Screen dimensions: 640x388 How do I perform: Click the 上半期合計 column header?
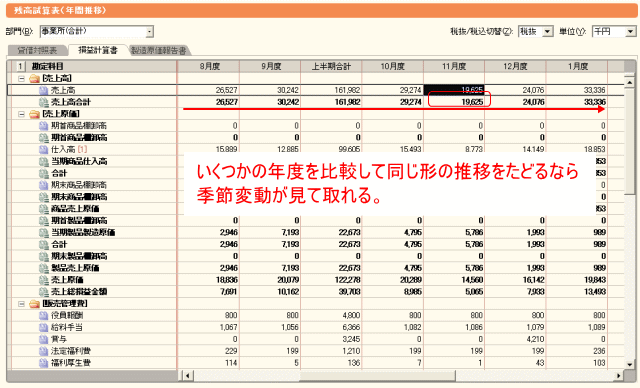click(x=331, y=66)
